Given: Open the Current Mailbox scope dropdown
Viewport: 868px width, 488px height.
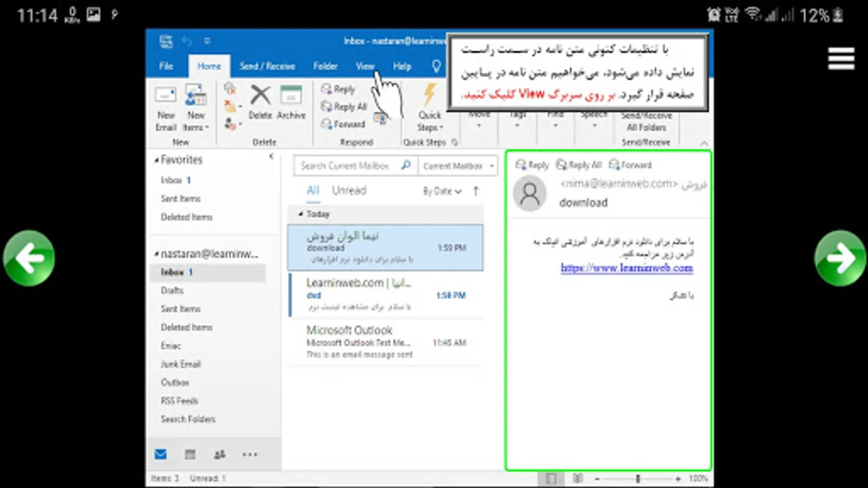Looking at the screenshot, I should click(458, 166).
